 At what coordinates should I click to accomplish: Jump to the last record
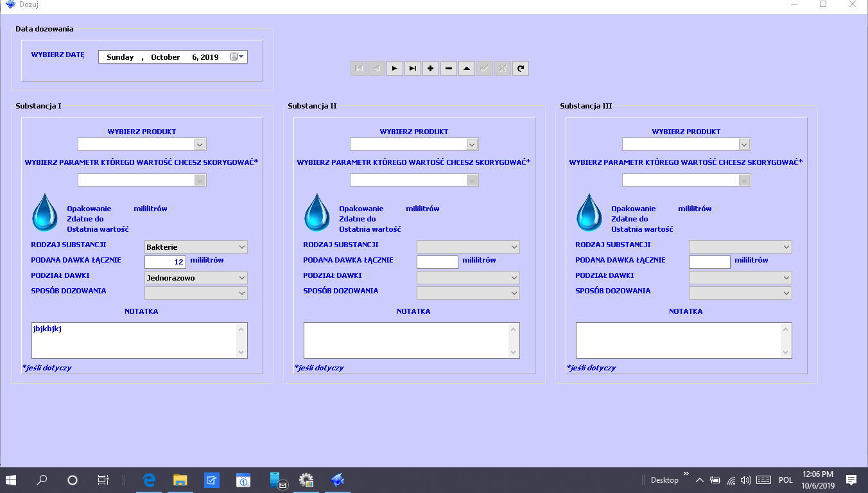412,68
